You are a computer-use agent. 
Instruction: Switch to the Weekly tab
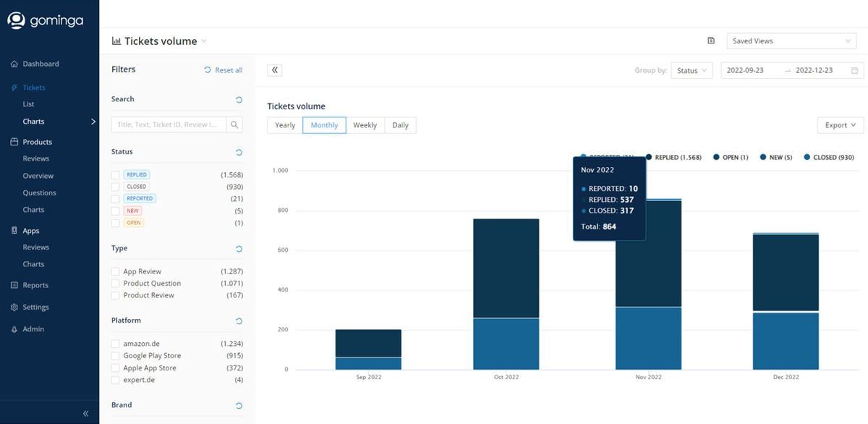(365, 125)
